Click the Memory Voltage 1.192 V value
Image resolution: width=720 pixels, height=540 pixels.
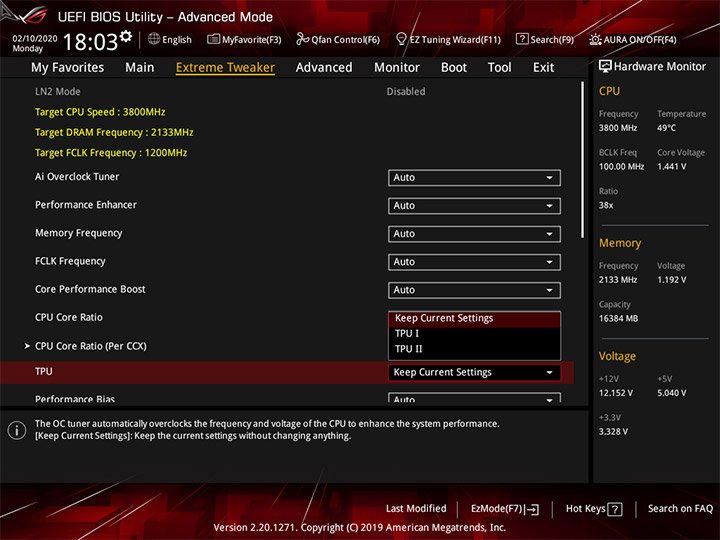coord(672,280)
